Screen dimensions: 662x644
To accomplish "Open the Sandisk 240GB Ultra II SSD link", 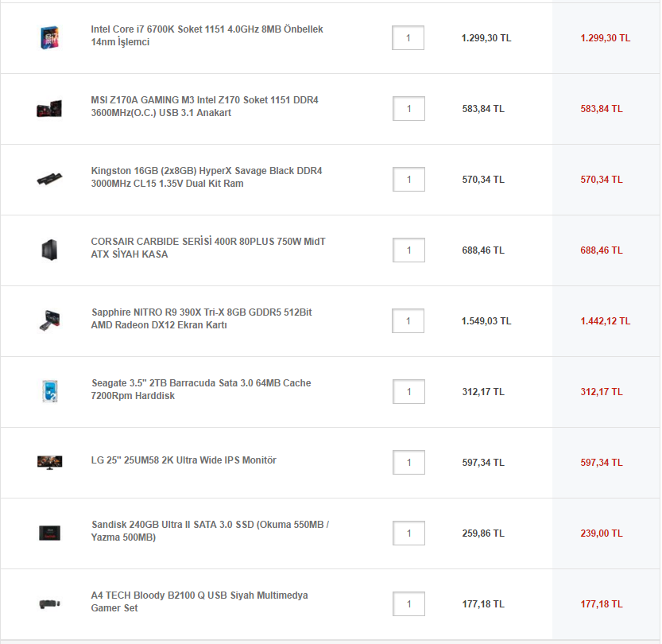I will click(x=210, y=531).
